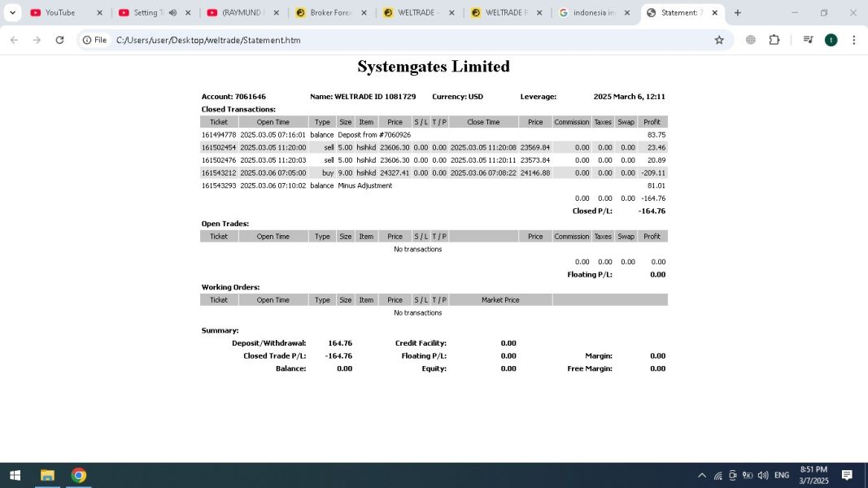
Task: Click ticket number 161543293
Action: coord(219,186)
